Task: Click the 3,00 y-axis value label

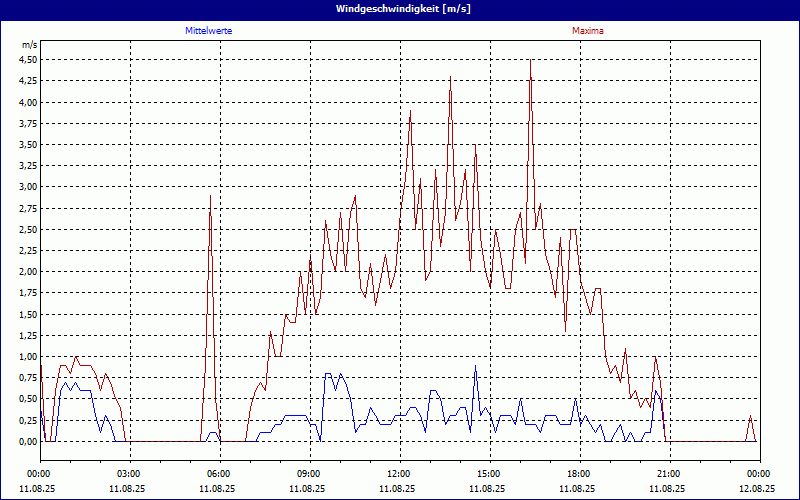Action: click(x=28, y=187)
